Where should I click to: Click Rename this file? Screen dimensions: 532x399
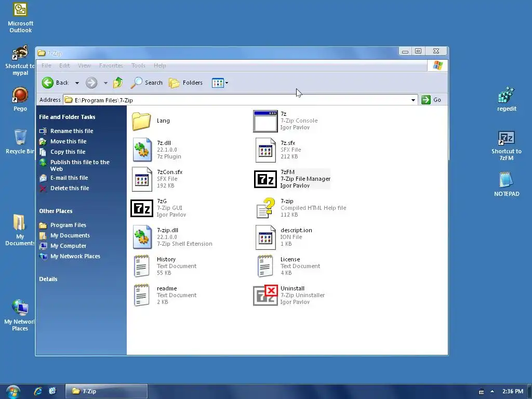[72, 131]
